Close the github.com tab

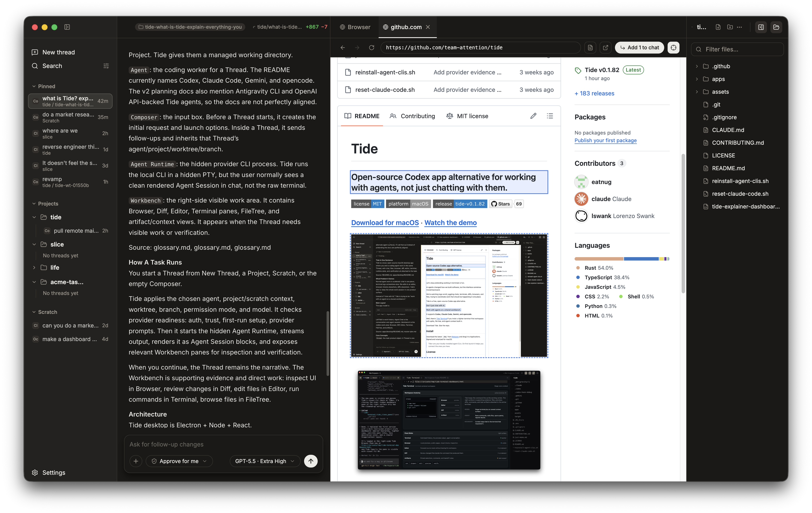428,27
